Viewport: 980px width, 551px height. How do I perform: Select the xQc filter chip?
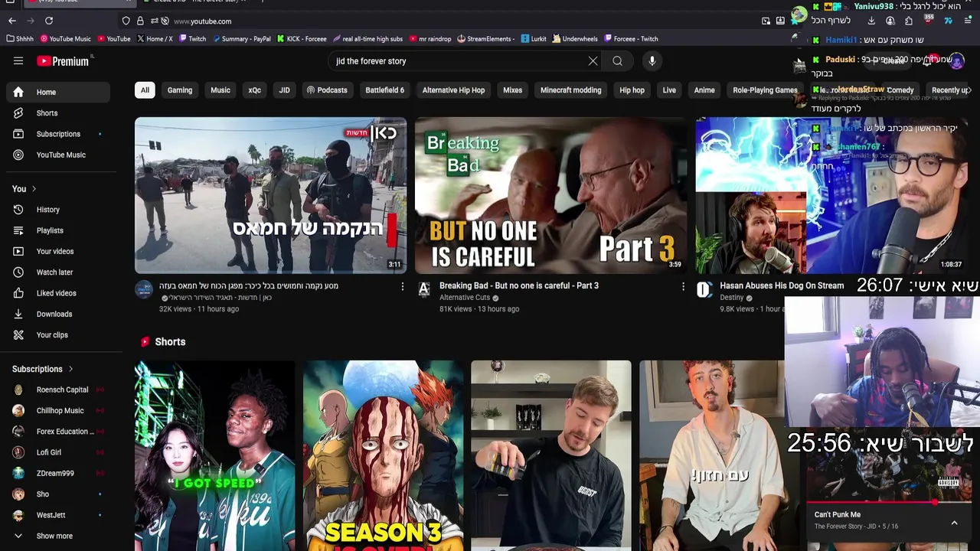pos(255,90)
